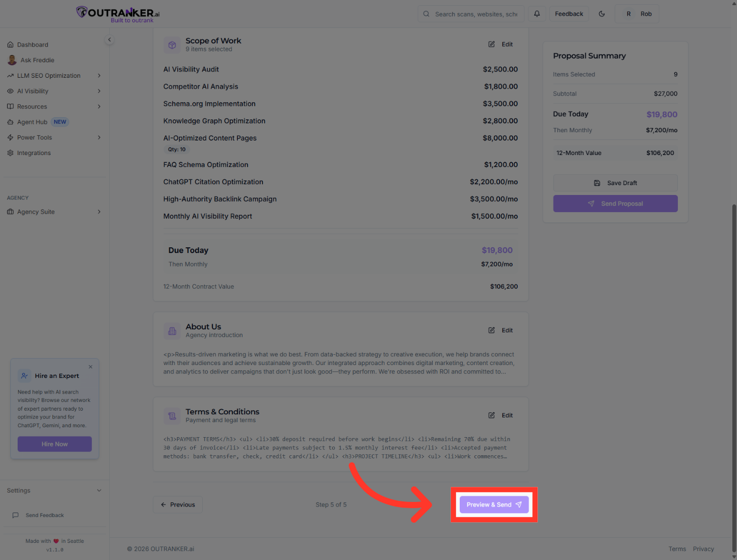This screenshot has width=737, height=560.
Task: Click the Qty: 10 badge
Action: click(177, 149)
